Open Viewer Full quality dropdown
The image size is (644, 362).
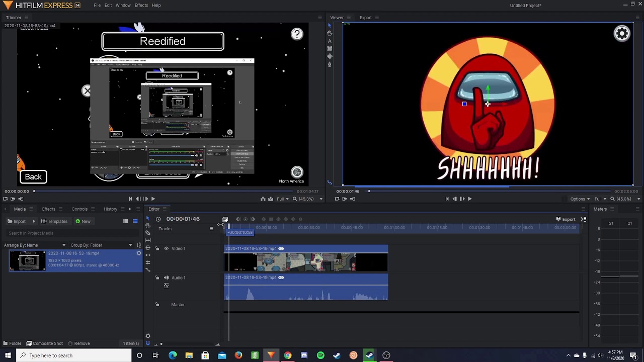click(x=600, y=199)
